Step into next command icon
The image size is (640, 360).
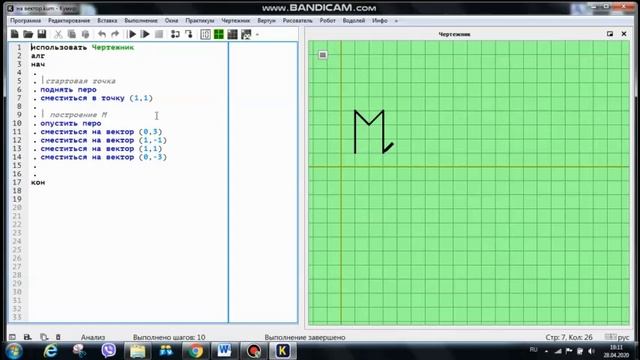point(176,34)
